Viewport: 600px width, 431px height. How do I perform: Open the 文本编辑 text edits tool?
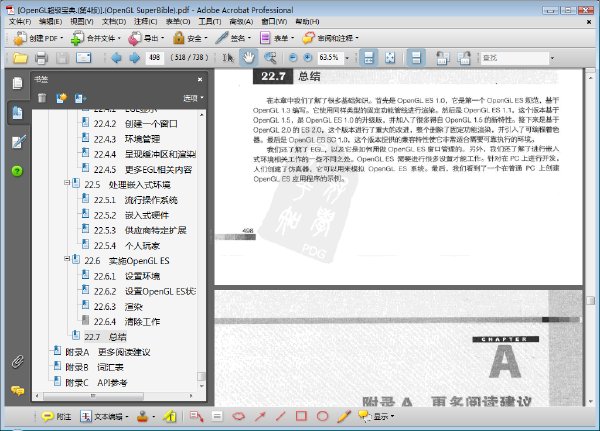click(x=104, y=416)
